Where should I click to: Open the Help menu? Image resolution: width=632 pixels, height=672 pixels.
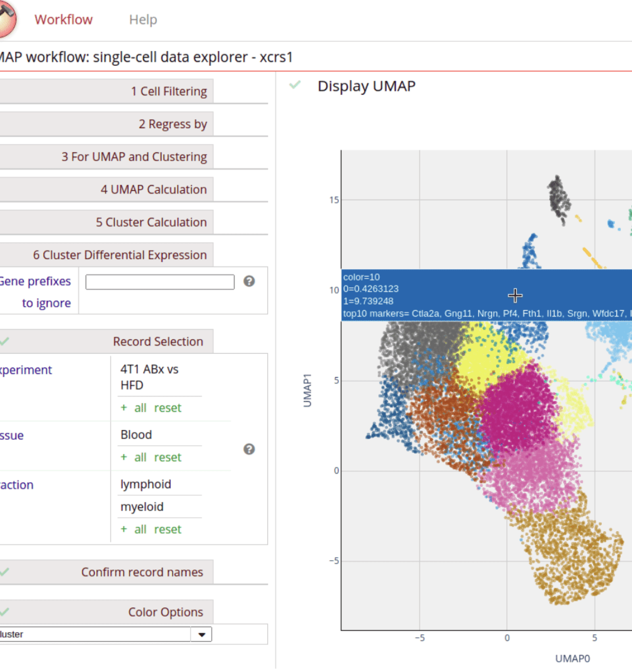(x=143, y=19)
